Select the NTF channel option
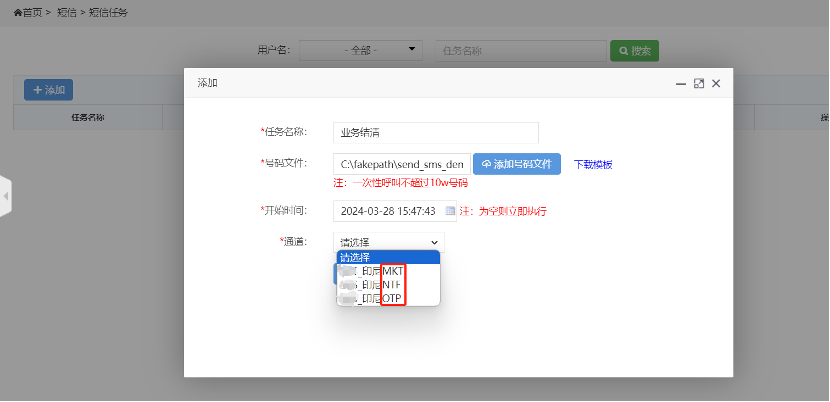 point(373,285)
